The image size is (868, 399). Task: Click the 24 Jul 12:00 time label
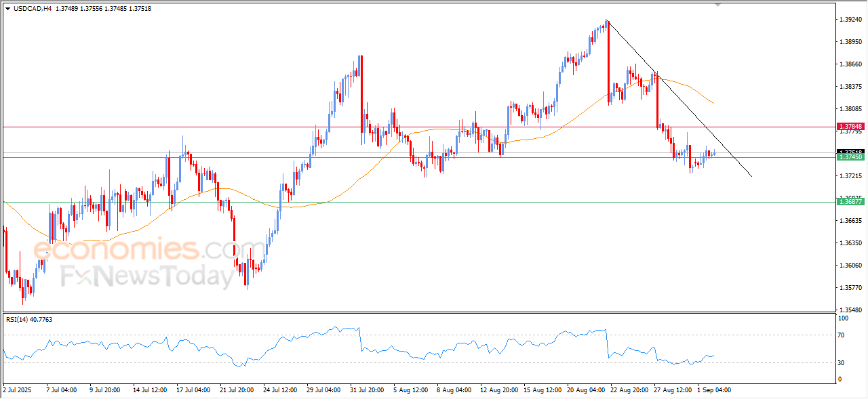pos(279,390)
